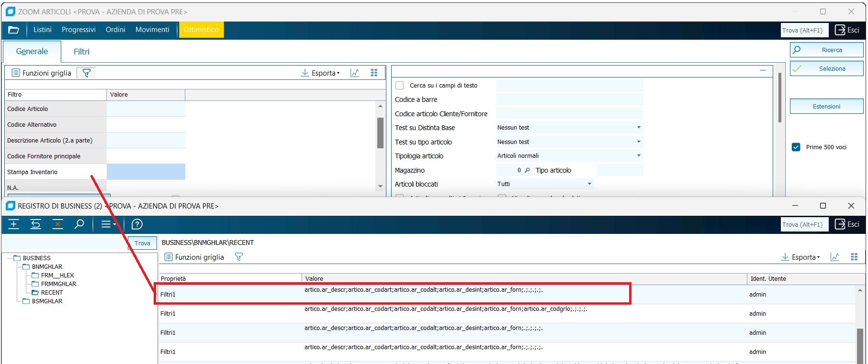This screenshot has height=364, width=868.
Task: Click the Trova button in Registro
Action: pyautogui.click(x=142, y=243)
